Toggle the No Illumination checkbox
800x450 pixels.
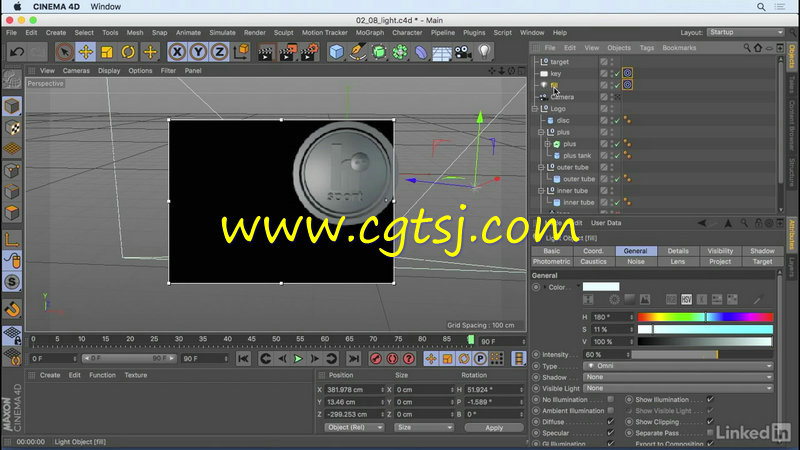611,399
